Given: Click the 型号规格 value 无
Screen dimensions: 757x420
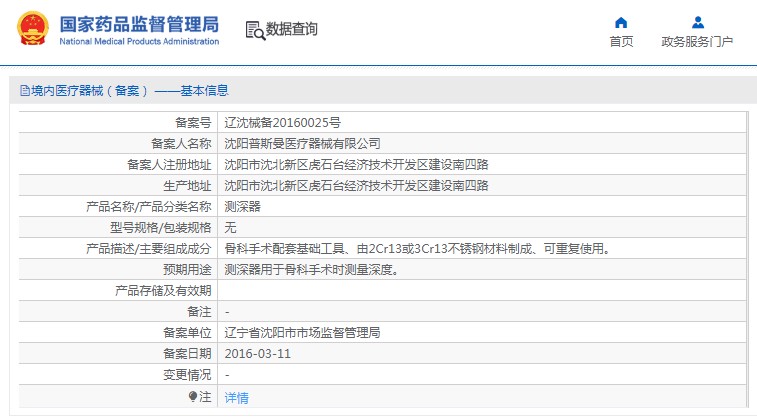Looking at the screenshot, I should (230, 227).
